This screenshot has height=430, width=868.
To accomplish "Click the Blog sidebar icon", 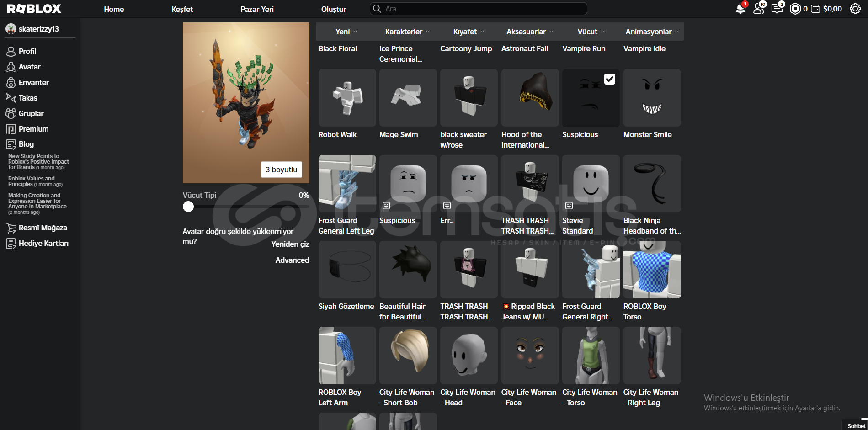I will (11, 144).
